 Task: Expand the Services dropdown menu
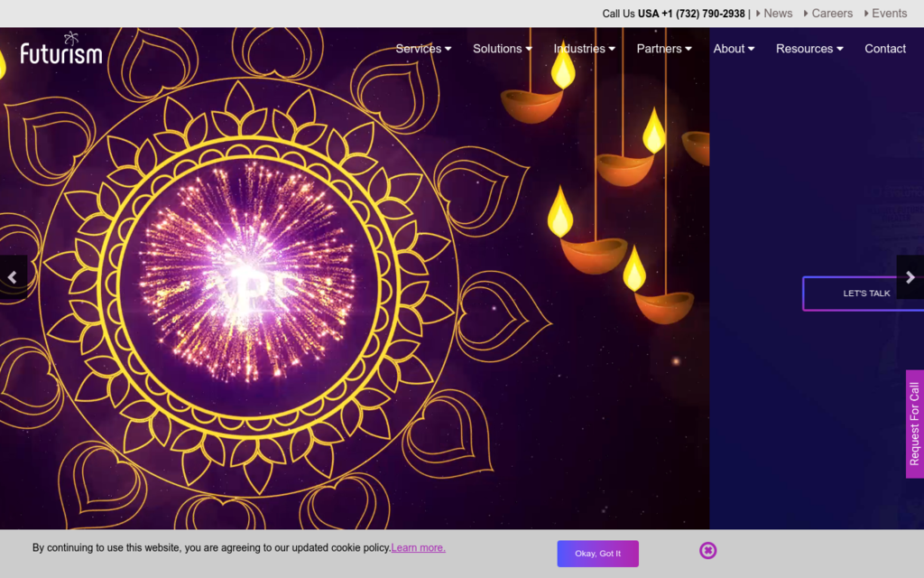[x=423, y=49]
